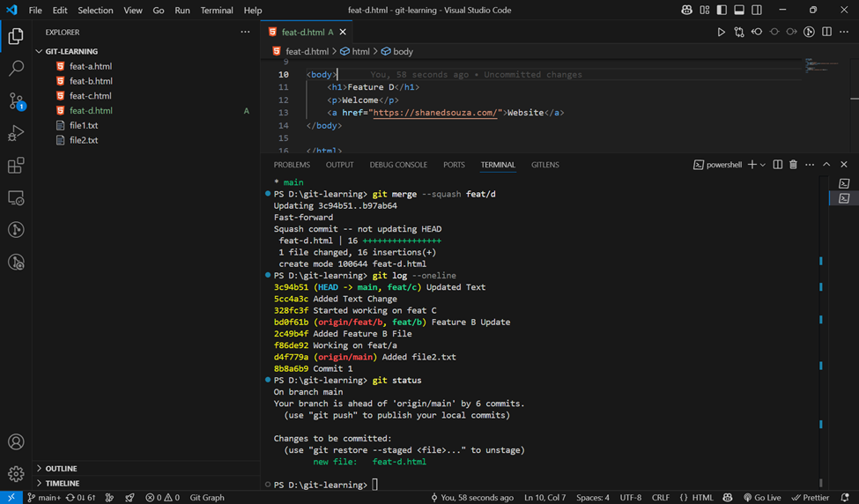Select the first terminal instance in the list

tap(844, 183)
